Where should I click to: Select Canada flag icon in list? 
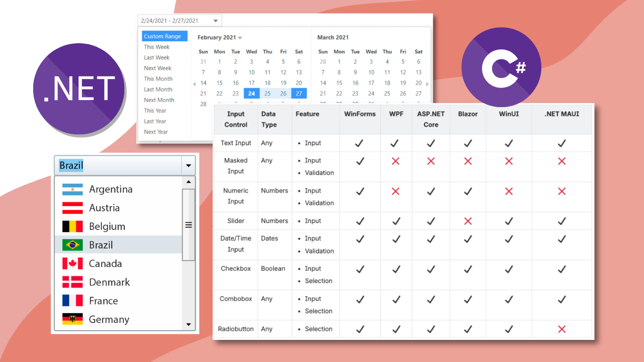point(72,264)
